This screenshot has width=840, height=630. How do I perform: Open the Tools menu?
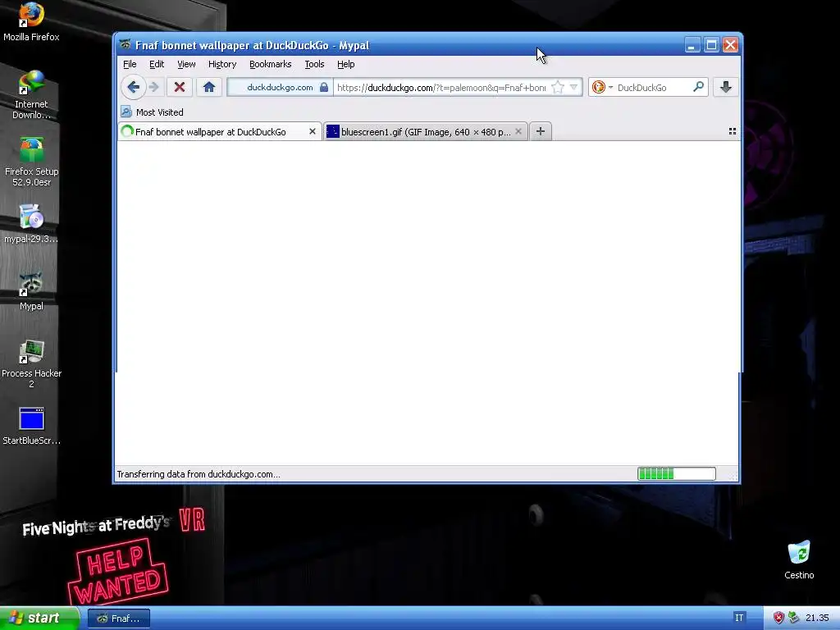314,64
